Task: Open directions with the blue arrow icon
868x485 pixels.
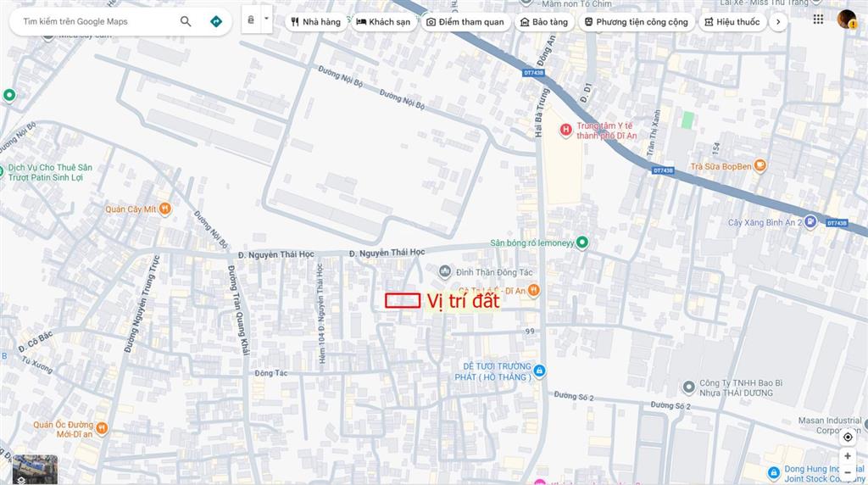Action: pyautogui.click(x=216, y=21)
